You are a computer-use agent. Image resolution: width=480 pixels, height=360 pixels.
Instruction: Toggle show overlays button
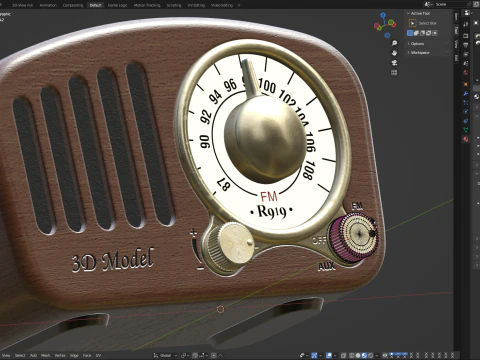329,355
